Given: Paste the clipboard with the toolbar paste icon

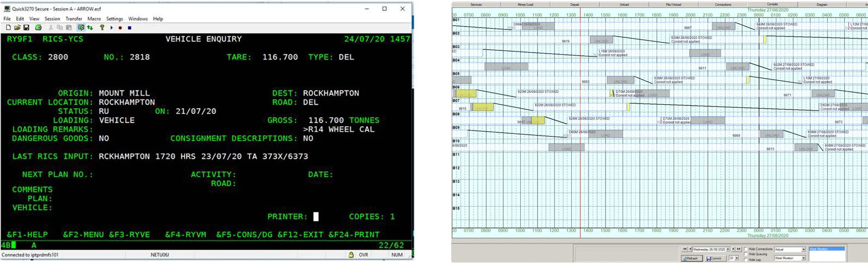Looking at the screenshot, I should (69, 28).
